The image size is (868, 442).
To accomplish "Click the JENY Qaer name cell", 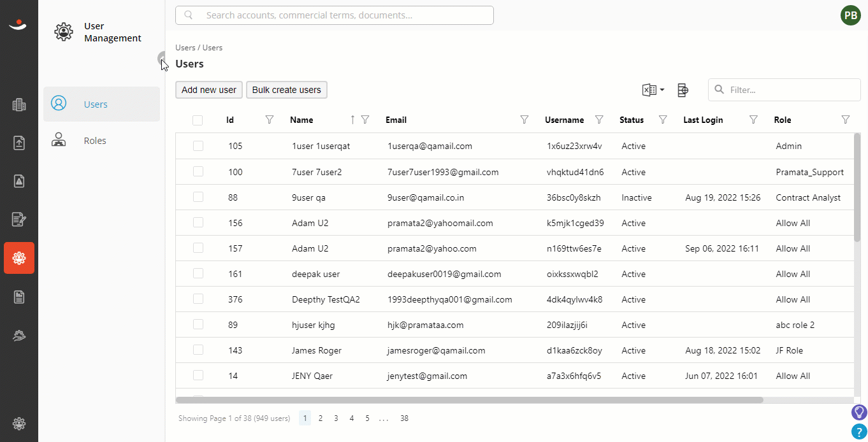I will [312, 376].
